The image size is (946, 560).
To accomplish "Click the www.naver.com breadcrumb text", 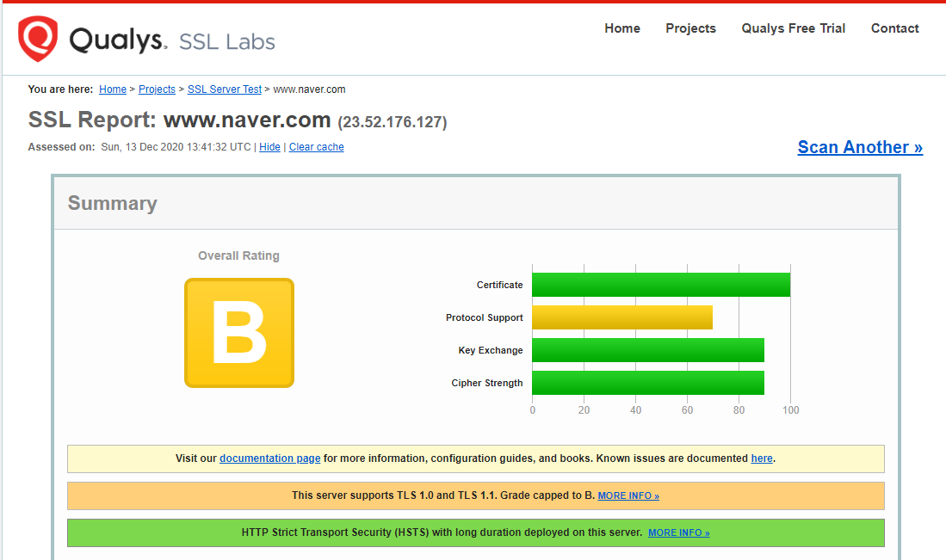I will click(309, 89).
